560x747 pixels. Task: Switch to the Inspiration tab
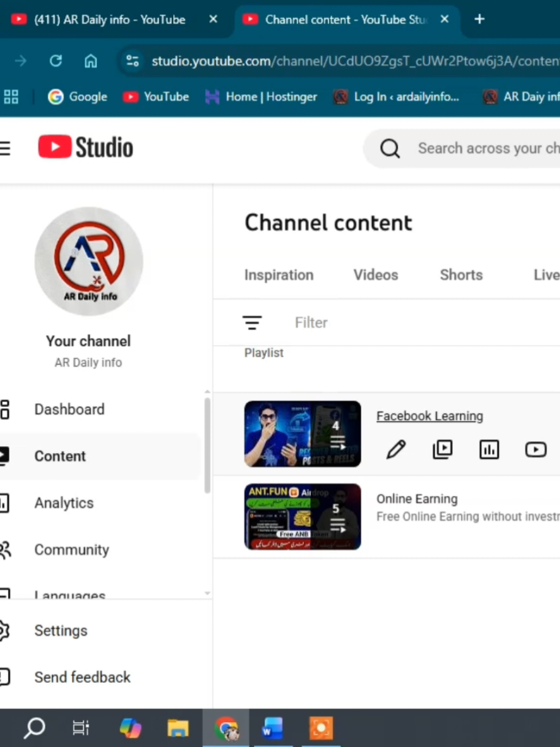[x=279, y=275]
